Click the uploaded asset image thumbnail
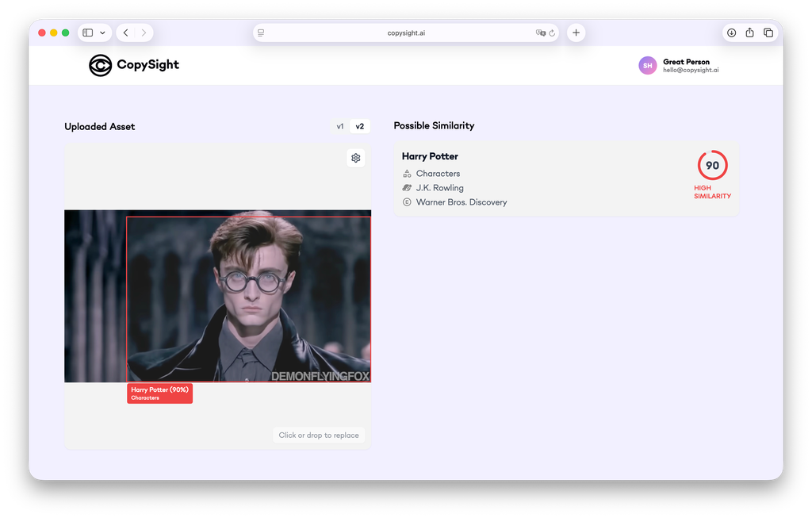The image size is (812, 518). (x=217, y=297)
